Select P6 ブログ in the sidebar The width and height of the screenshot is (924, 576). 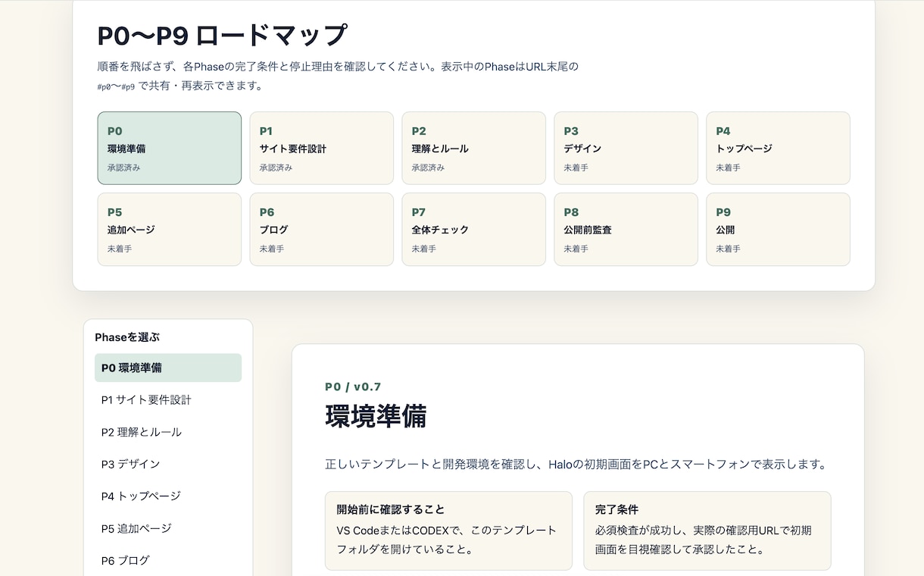pos(168,560)
